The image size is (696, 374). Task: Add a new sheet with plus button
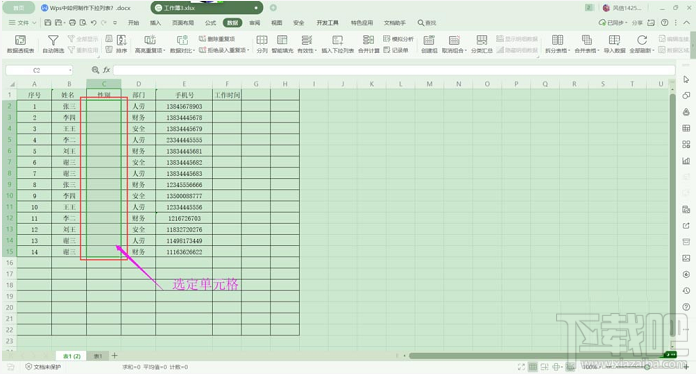115,356
